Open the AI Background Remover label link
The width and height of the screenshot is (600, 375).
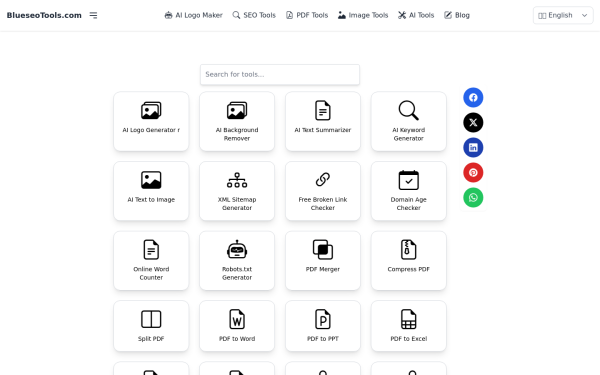coord(237,134)
